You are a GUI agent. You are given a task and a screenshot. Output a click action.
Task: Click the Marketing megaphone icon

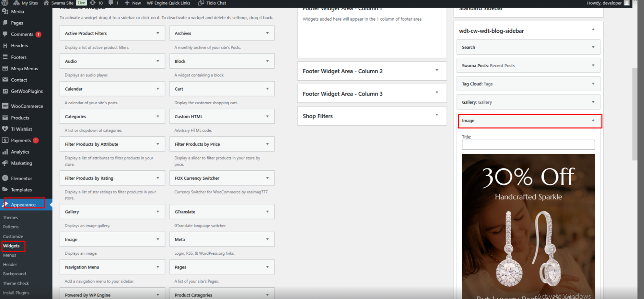(x=5, y=163)
